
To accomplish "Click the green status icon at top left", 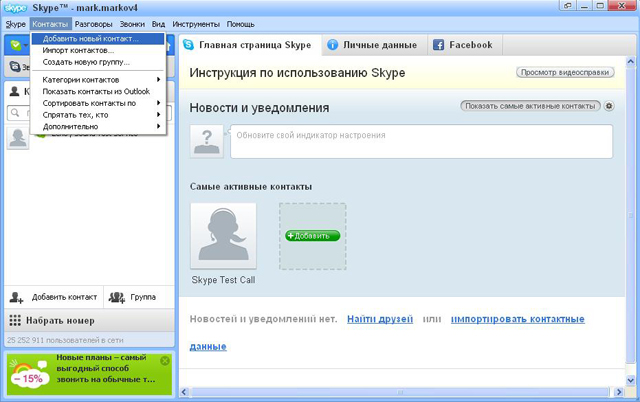I will 16,45.
